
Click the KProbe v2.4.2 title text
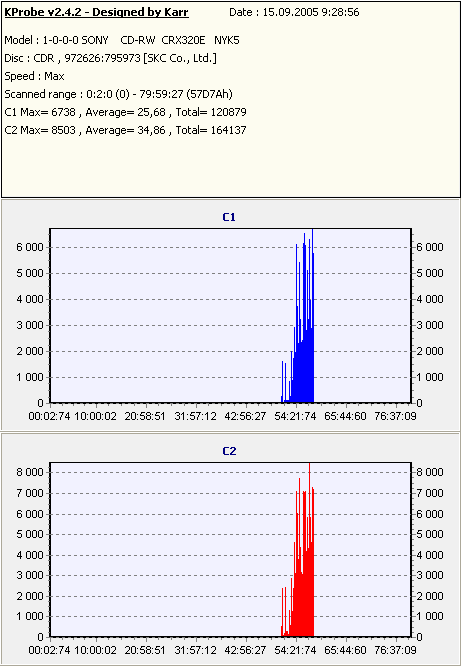click(96, 12)
